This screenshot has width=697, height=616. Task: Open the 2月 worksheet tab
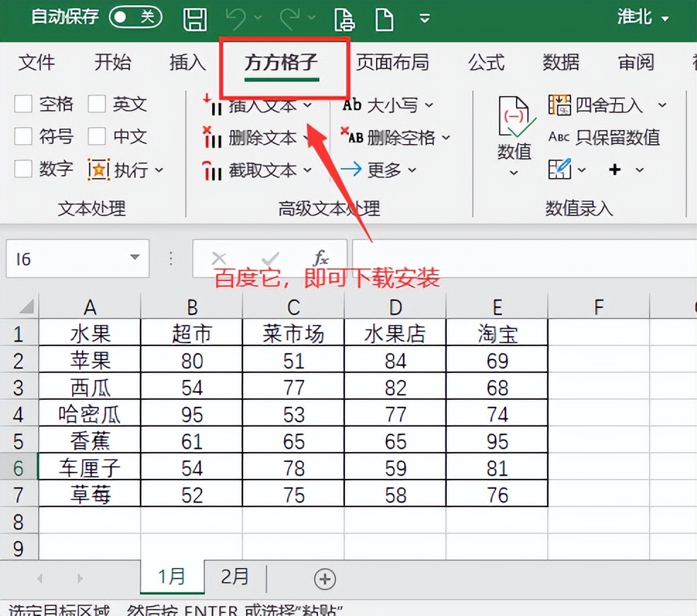tap(234, 578)
